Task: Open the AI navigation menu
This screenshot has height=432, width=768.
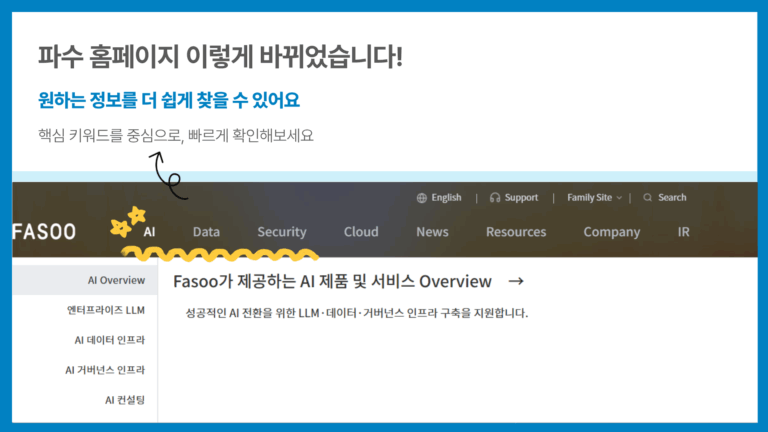Action: 149,232
